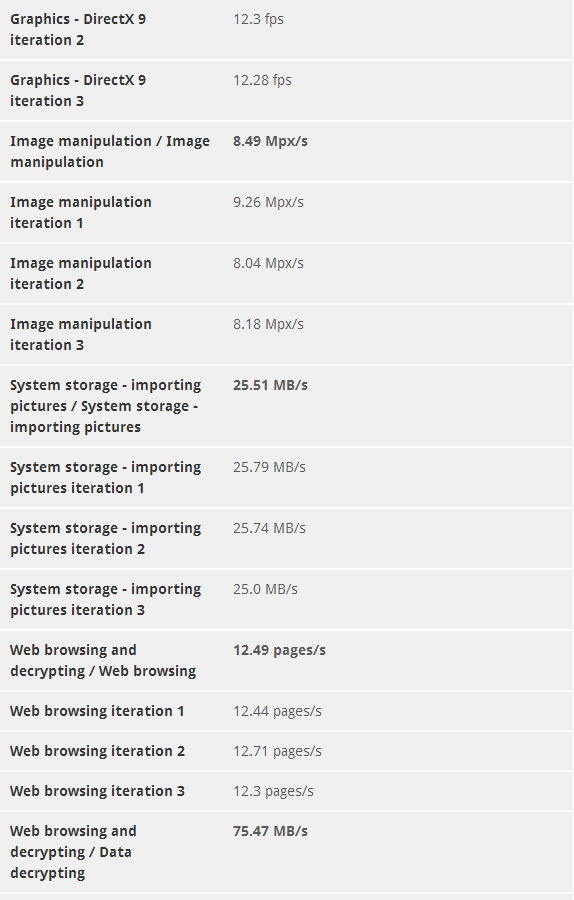This screenshot has width=574, height=900.
Task: Select the Graphics DirectX 9 iteration 2 label
Action: pos(77,29)
